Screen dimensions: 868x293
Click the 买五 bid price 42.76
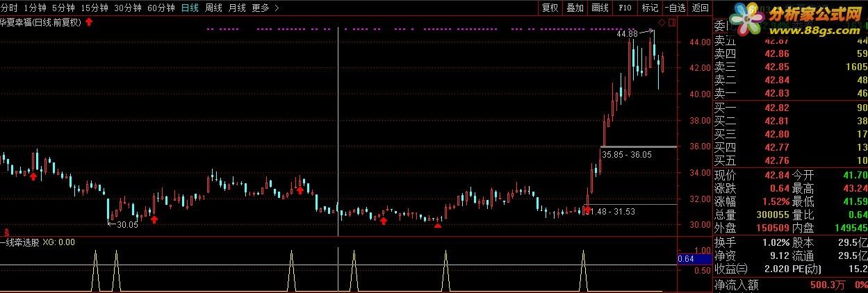pos(776,160)
